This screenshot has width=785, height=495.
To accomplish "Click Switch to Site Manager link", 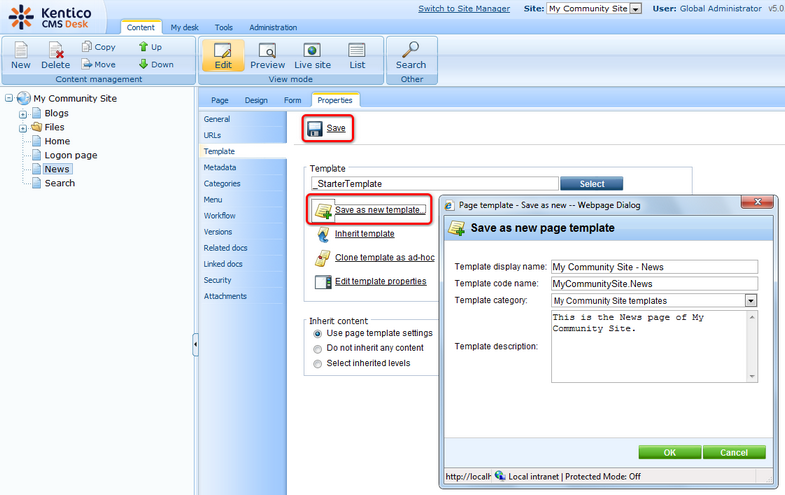I will click(464, 9).
